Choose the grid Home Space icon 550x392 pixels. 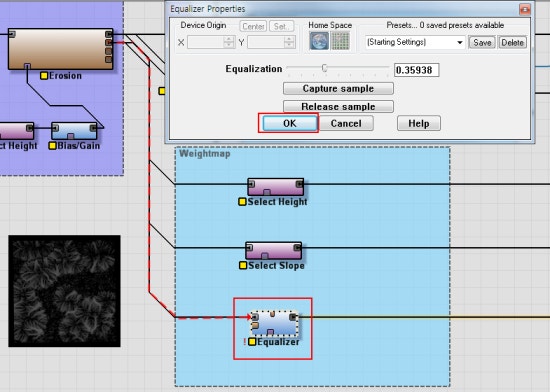point(340,40)
